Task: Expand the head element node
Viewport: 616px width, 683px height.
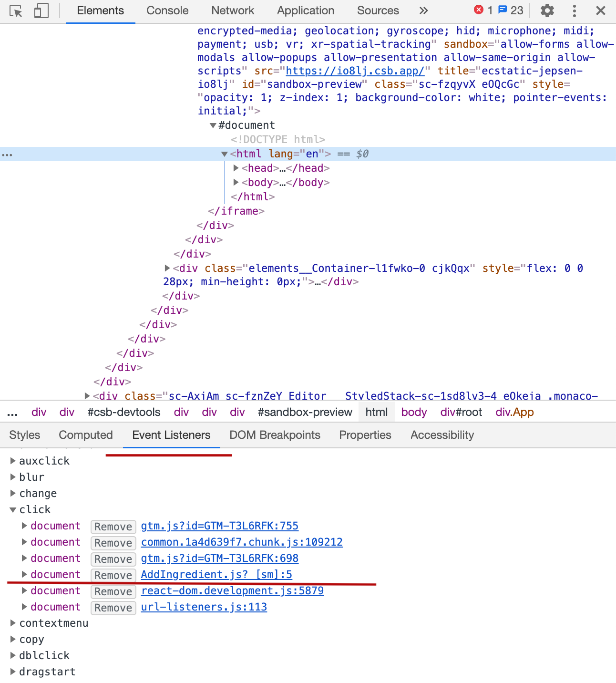Action: click(236, 168)
